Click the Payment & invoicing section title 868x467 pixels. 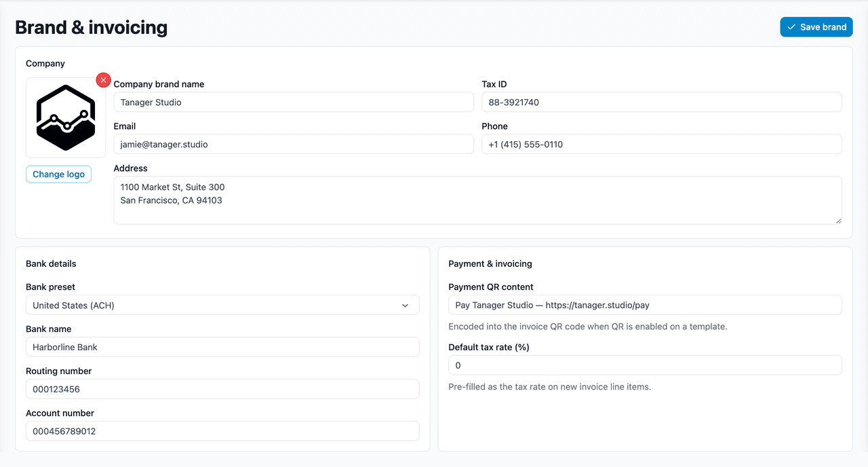490,263
